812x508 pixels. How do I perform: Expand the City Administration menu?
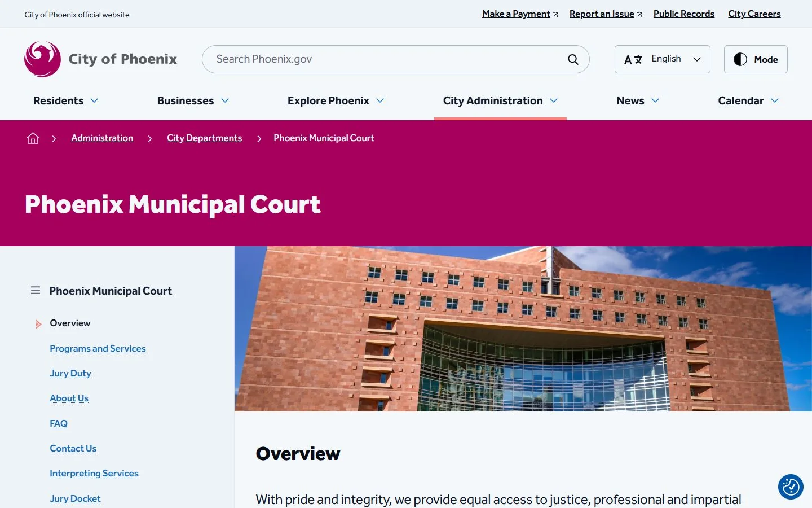[x=500, y=100]
